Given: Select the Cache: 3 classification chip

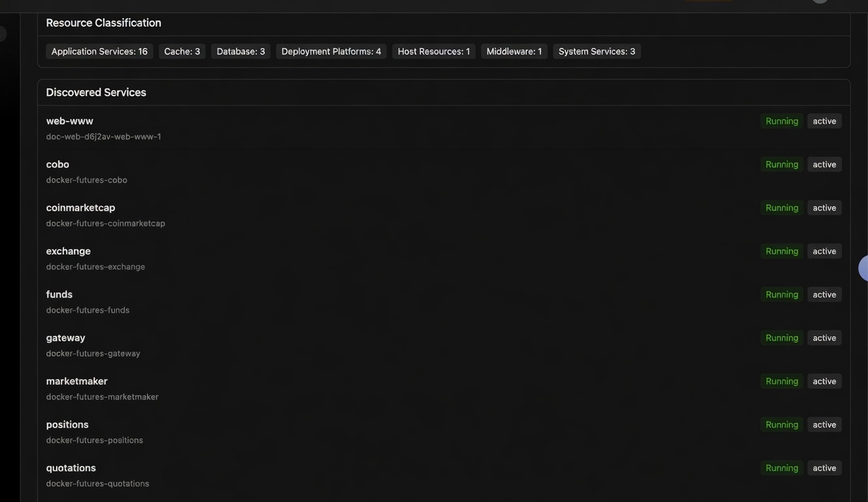Looking at the screenshot, I should pyautogui.click(x=182, y=51).
